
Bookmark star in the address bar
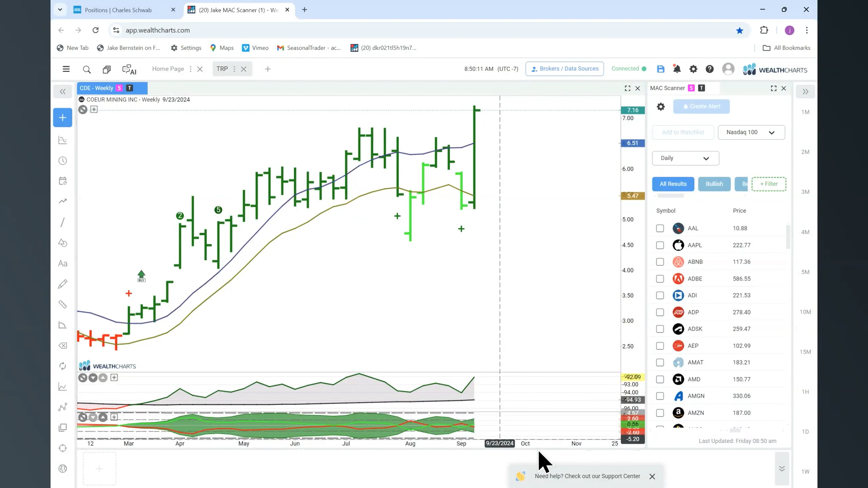click(740, 30)
